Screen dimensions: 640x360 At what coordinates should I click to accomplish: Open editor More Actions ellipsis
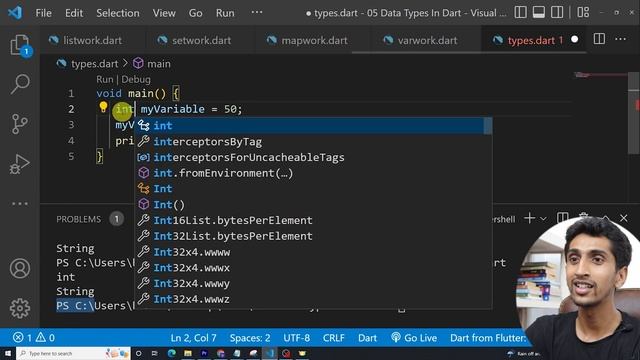click(x=620, y=39)
